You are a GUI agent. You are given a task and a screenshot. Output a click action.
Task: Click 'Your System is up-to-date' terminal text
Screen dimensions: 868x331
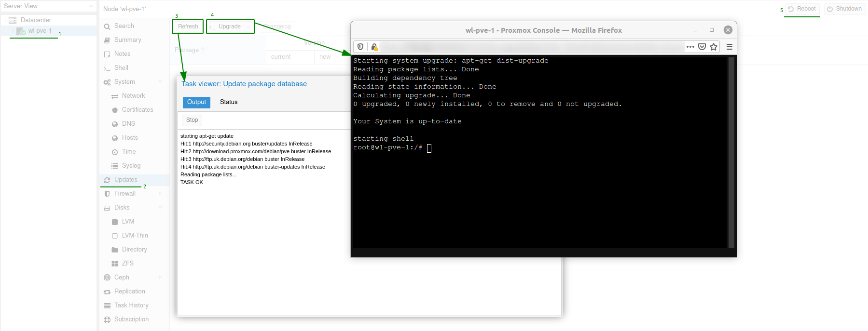click(x=407, y=121)
